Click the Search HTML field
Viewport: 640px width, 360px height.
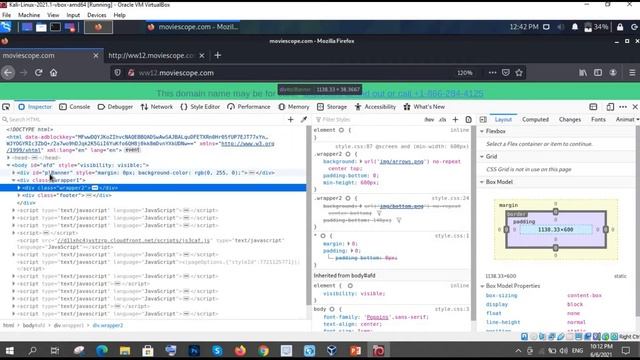143,120
